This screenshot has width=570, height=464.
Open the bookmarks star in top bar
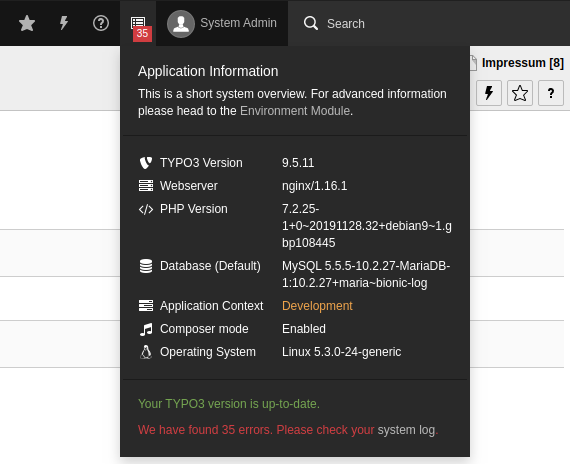pyautogui.click(x=27, y=23)
